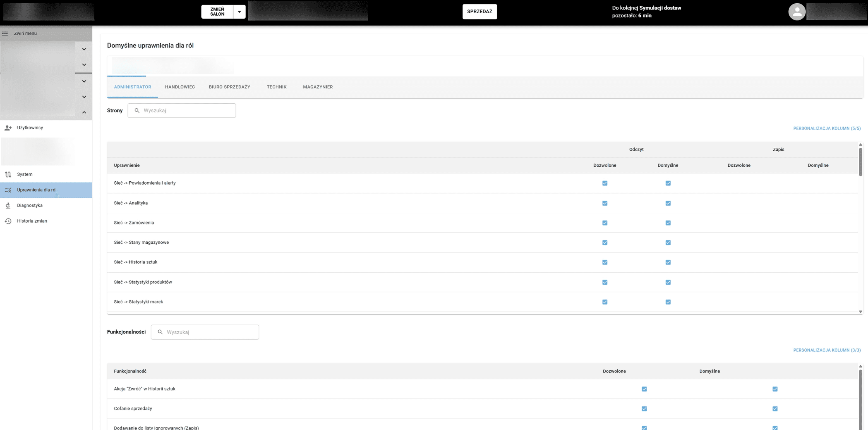Click search magnifier icon in Funkcjonalności field

(x=160, y=332)
